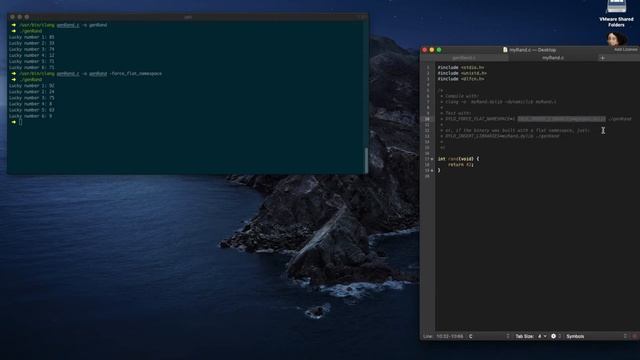Click 'Lucky number 6: 9' in terminal output

[x=30, y=116]
